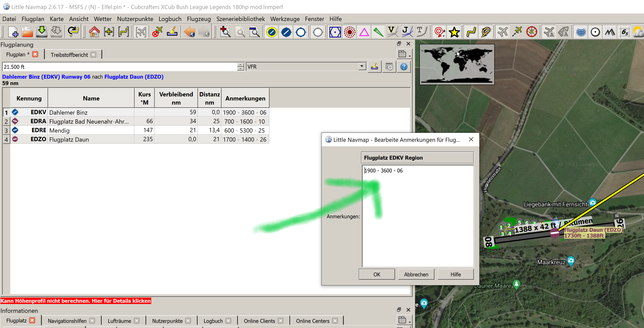The image size is (644, 328).
Task: Toggle waypoints display (magenta triangle)
Action: [364, 32]
